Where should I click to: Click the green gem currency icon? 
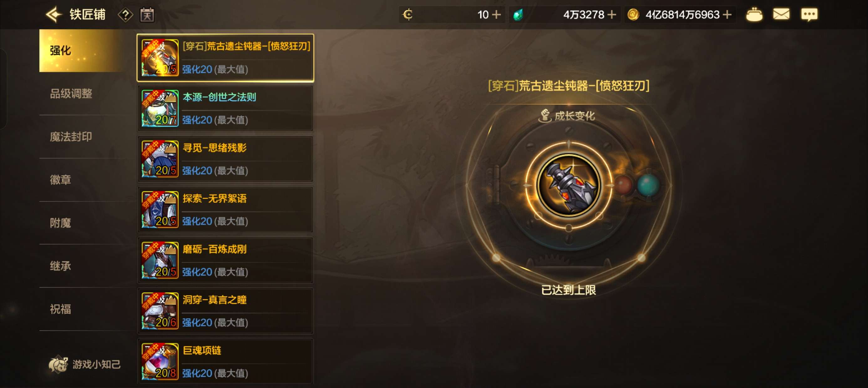click(x=518, y=15)
